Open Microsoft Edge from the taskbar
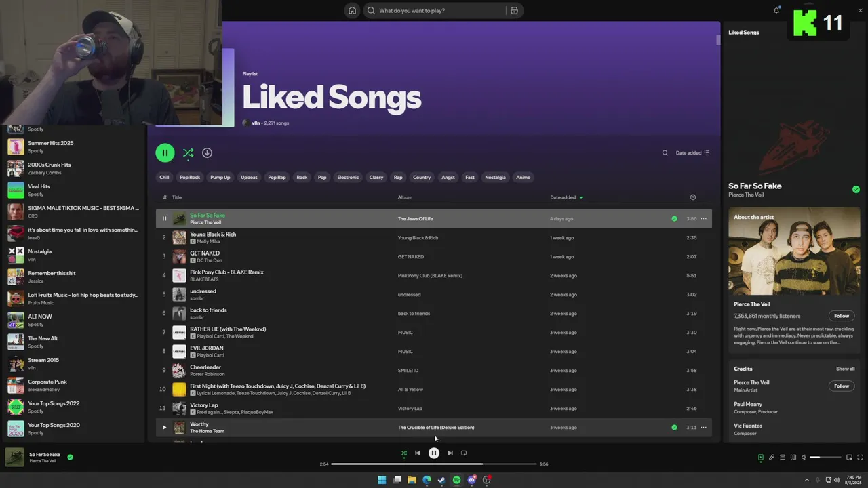 (x=427, y=480)
